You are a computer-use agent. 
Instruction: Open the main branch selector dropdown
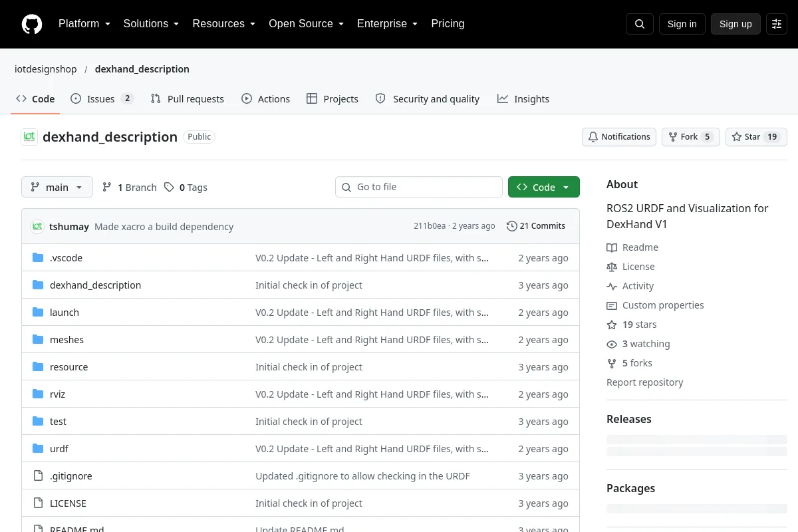[x=57, y=188]
